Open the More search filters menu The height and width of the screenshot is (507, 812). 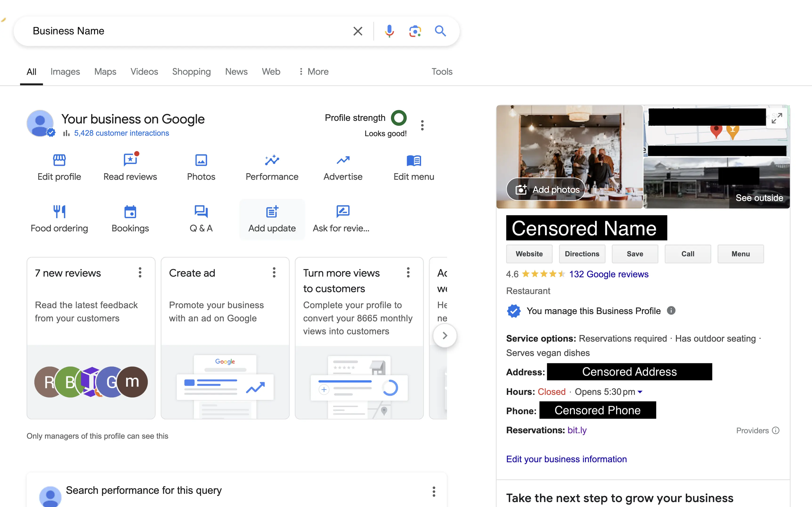coord(314,71)
